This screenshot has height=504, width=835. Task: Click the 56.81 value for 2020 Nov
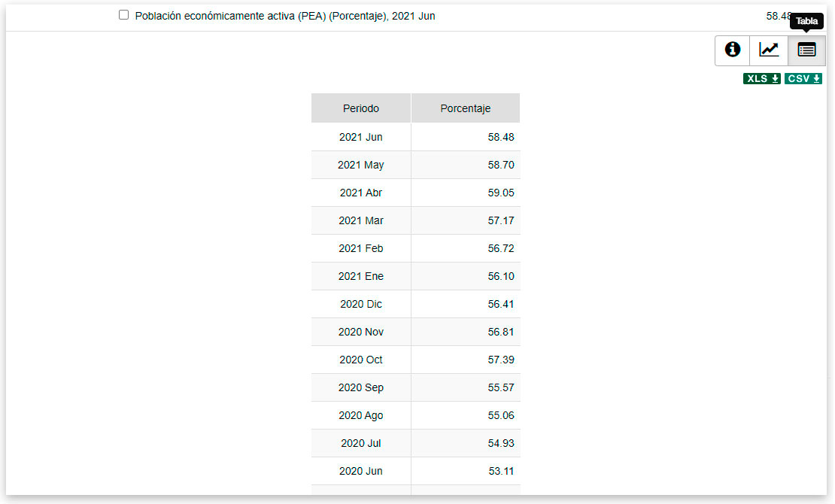click(x=500, y=332)
